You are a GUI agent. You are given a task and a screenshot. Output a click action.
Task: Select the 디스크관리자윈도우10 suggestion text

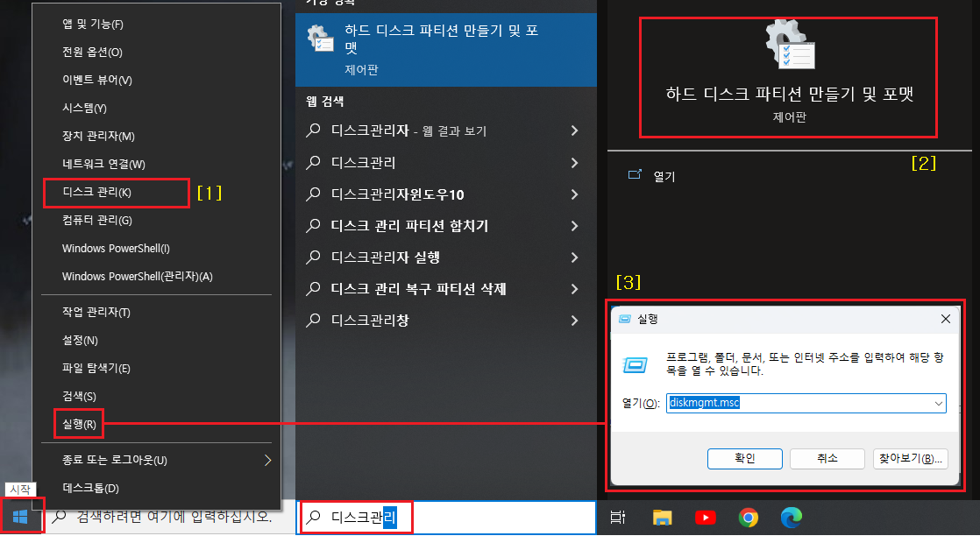pyautogui.click(x=397, y=194)
